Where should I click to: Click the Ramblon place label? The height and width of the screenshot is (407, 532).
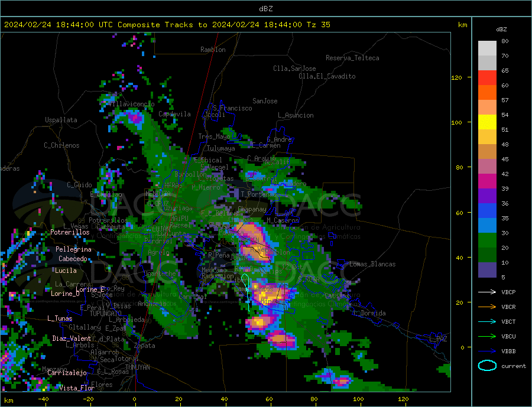tap(213, 50)
